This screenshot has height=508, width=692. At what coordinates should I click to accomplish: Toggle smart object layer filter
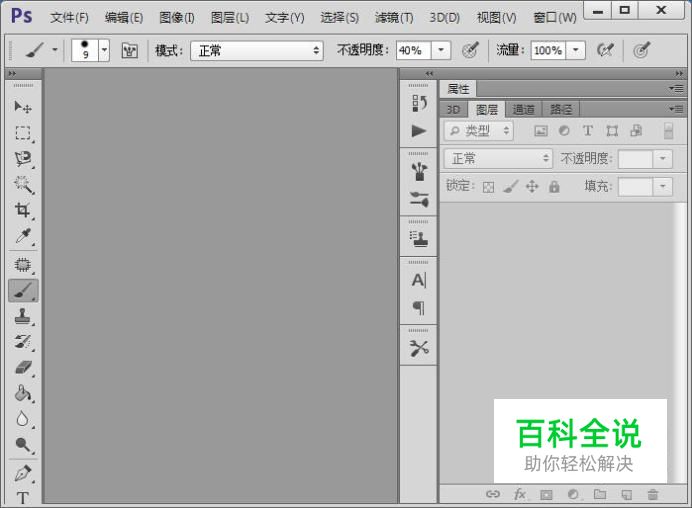[x=636, y=131]
